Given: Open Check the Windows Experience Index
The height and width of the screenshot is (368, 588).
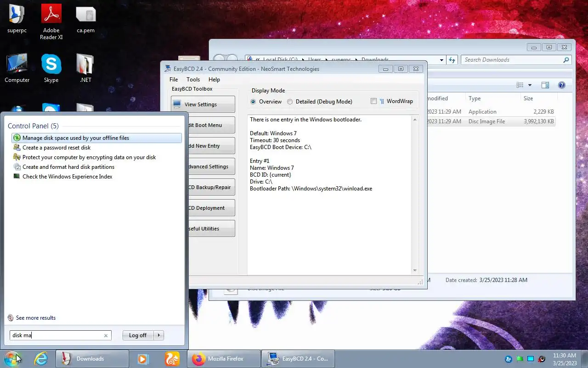Looking at the screenshot, I should tap(96, 177).
